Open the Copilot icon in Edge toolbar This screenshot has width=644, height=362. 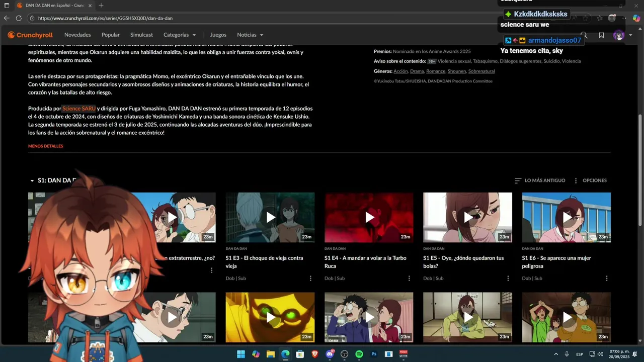[x=636, y=18]
